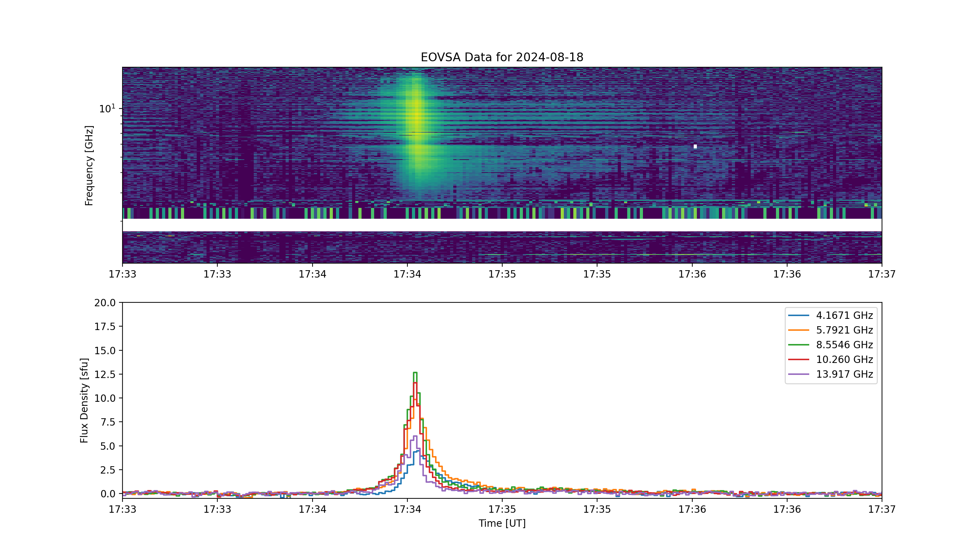Click the white data-gap band in the spectrogram
980x560 pixels.
point(502,225)
